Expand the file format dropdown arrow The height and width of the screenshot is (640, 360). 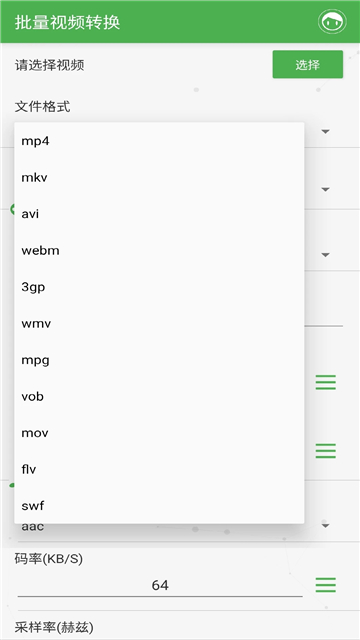(325, 131)
